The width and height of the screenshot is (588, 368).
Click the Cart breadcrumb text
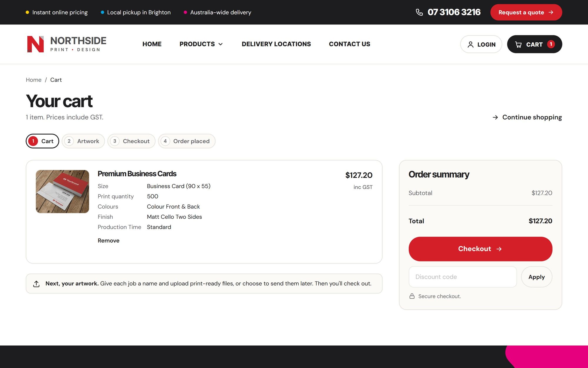tap(56, 80)
